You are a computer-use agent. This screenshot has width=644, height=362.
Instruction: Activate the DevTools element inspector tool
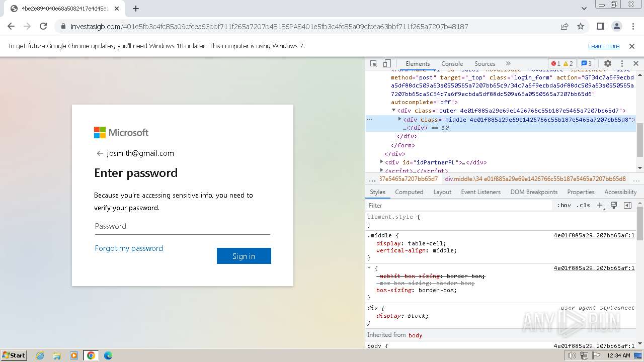click(374, 64)
